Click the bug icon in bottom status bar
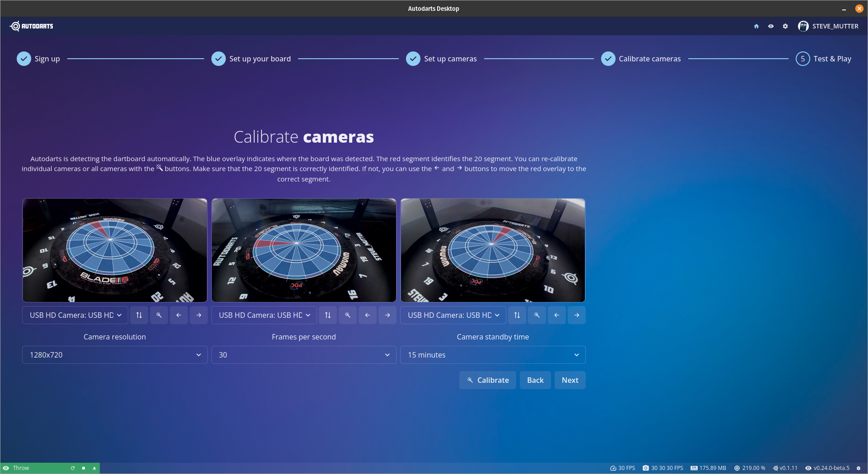 click(x=859, y=468)
